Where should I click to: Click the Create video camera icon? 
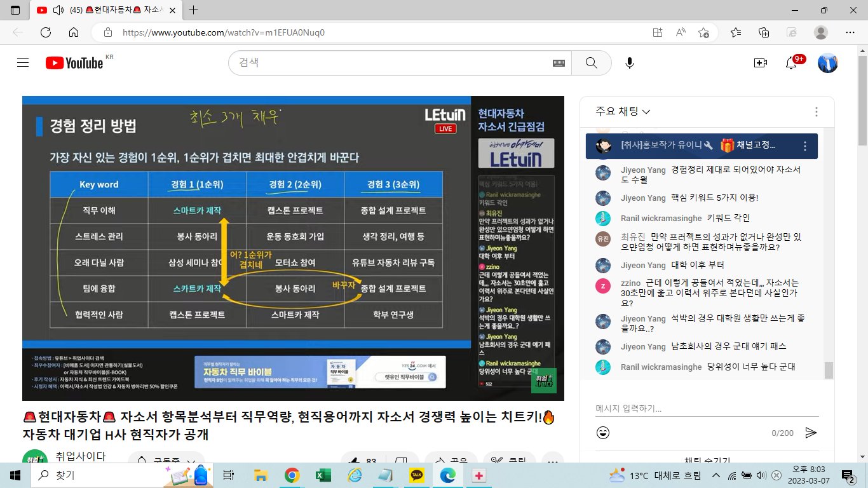[760, 63]
